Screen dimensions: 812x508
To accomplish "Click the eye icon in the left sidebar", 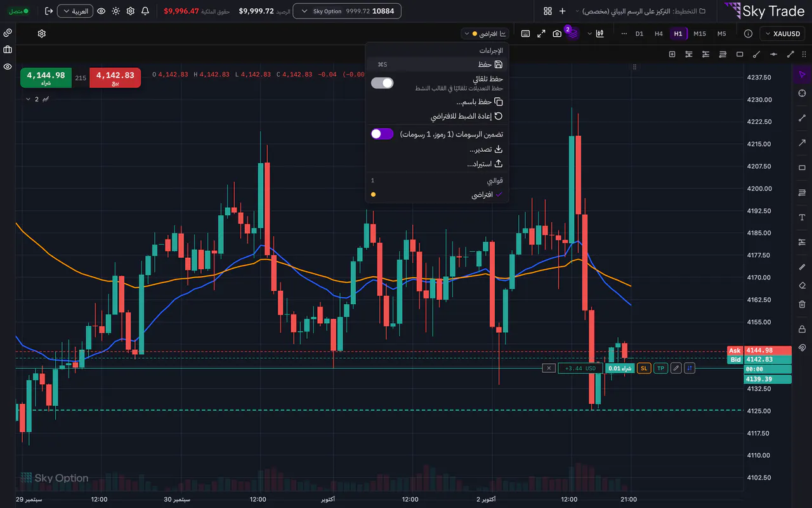I will [x=8, y=67].
